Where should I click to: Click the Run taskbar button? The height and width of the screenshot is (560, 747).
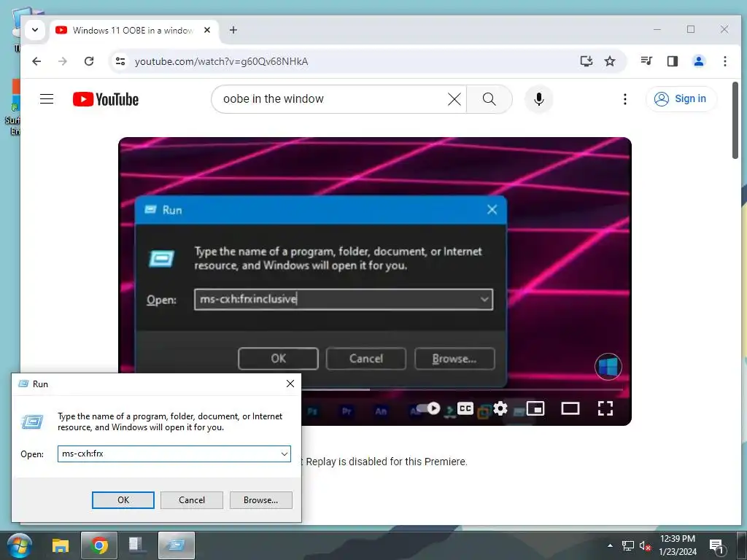pyautogui.click(x=177, y=545)
